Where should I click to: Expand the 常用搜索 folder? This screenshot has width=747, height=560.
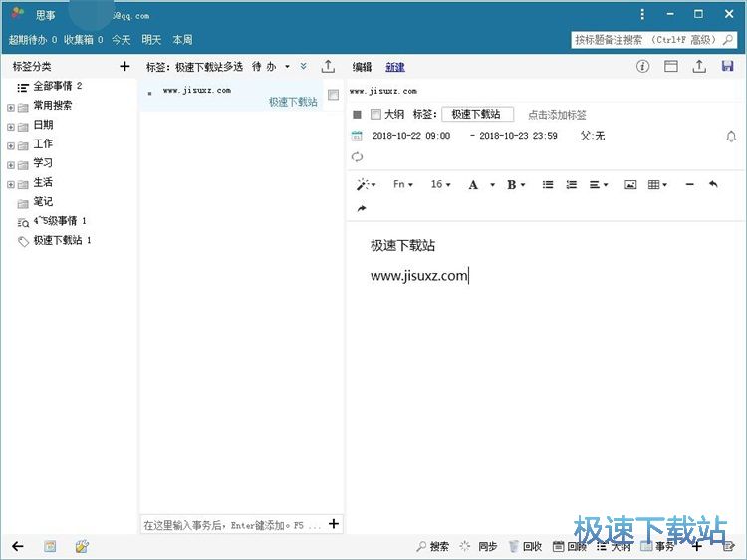click(11, 107)
